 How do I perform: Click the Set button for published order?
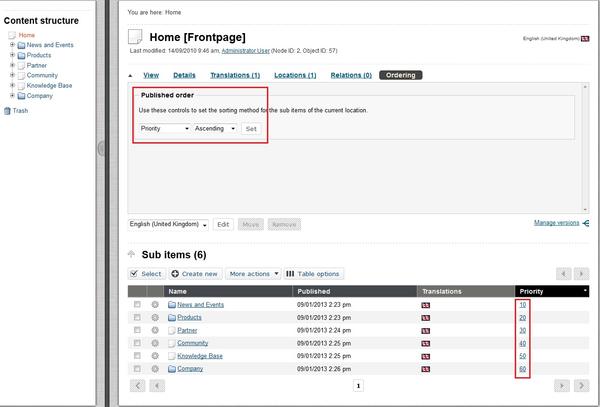251,129
